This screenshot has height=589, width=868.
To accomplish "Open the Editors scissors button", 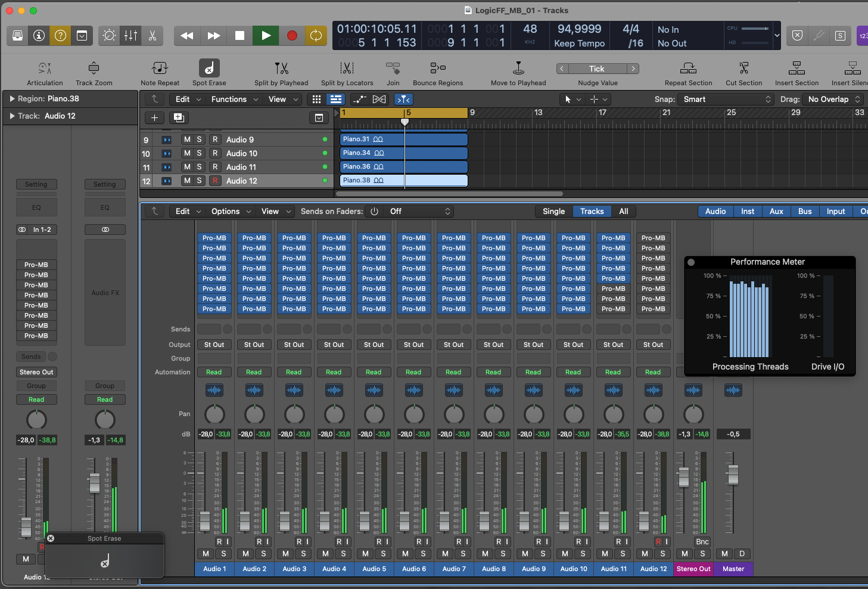I will point(153,36).
